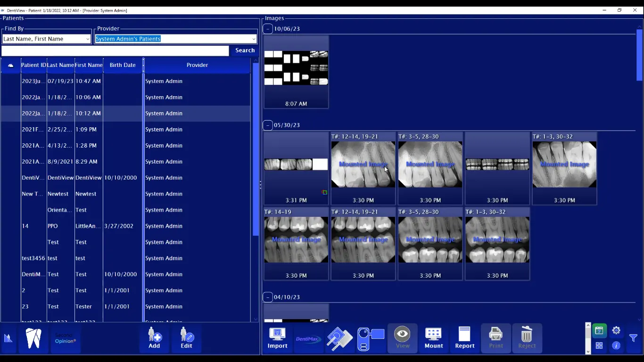Screen dimensions: 644x362
Task: Open the info icon
Action: 616,346
